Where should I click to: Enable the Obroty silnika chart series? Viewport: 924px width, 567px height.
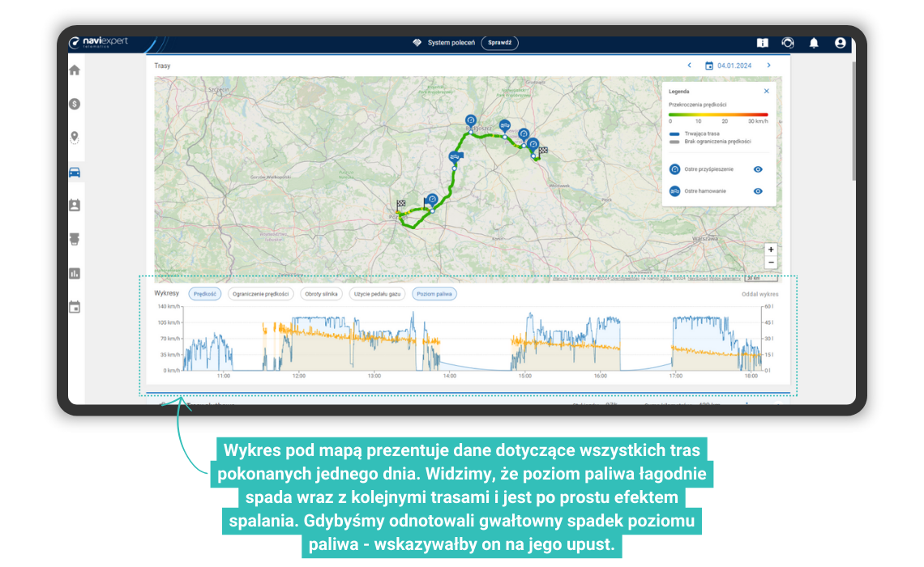322,294
